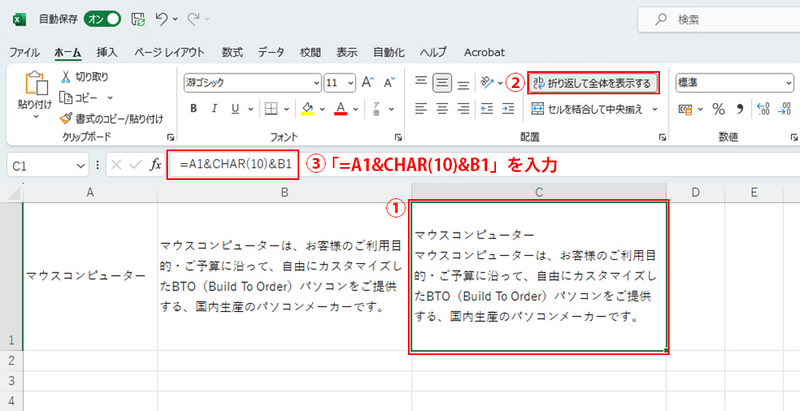800x411 pixels.
Task: Click the top align icon
Action: (421, 82)
